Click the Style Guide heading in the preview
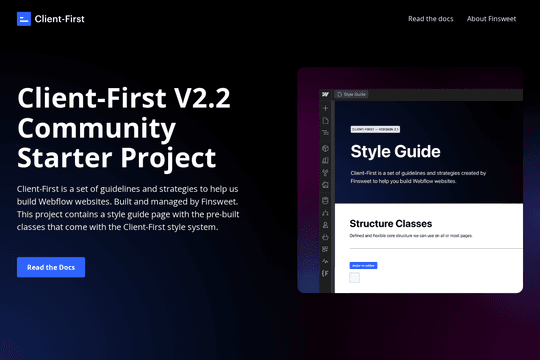 [x=395, y=151]
